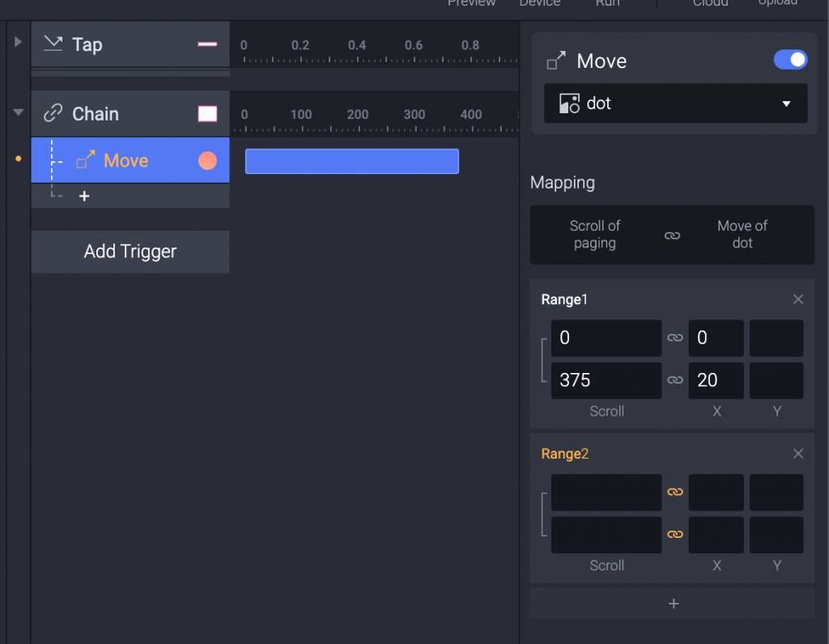This screenshot has width=829, height=644.
Task: Click Range2 second row Y field
Action: (x=776, y=535)
